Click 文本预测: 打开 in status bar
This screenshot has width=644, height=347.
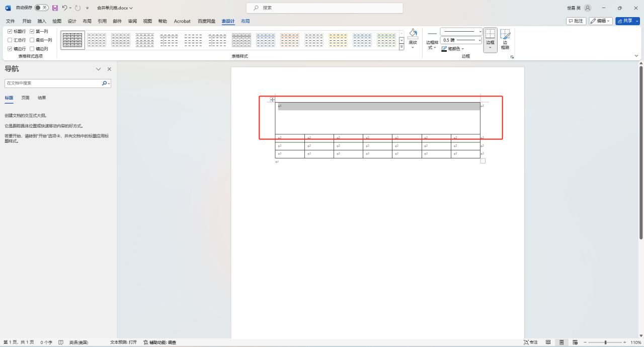(x=123, y=342)
